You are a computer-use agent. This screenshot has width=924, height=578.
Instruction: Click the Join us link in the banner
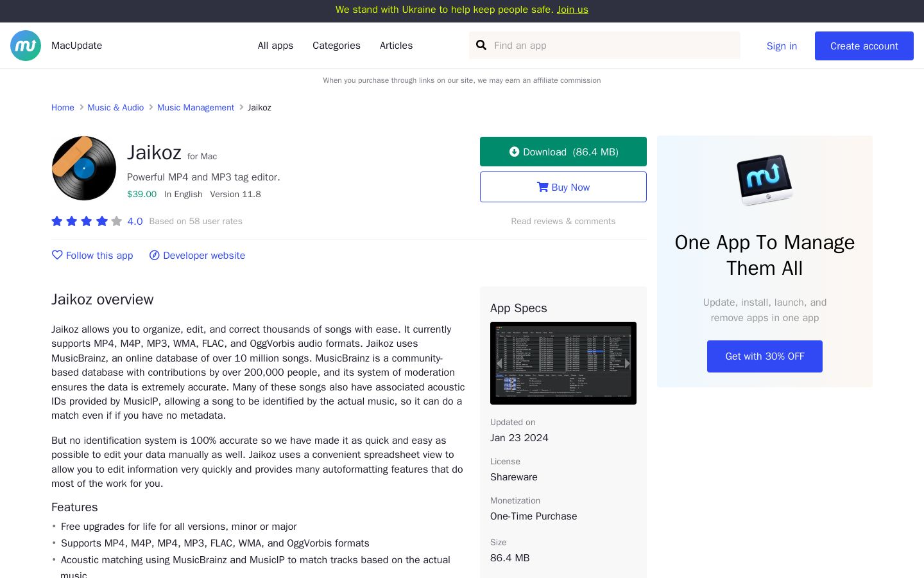click(x=572, y=10)
